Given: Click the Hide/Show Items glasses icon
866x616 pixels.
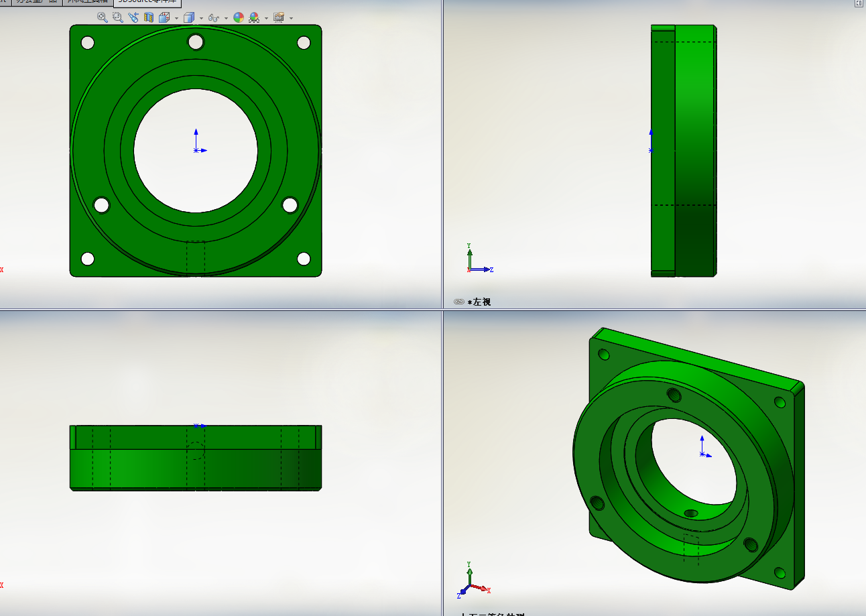Looking at the screenshot, I should click(x=214, y=18).
